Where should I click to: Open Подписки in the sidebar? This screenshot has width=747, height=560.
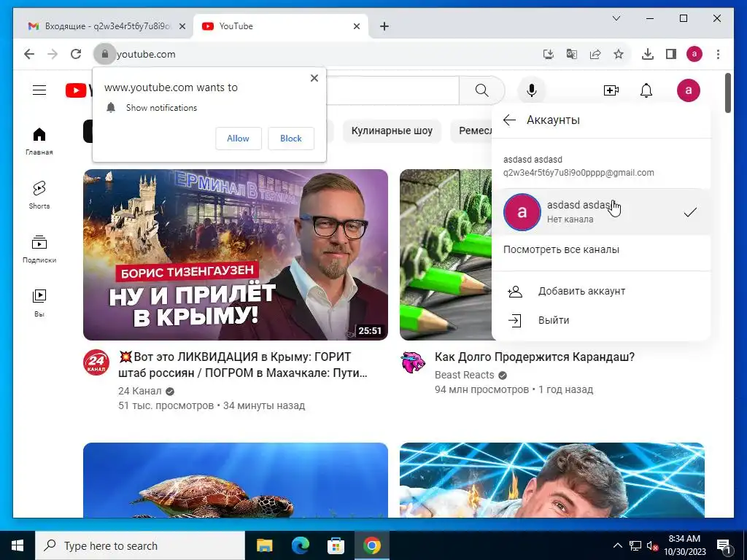coord(39,249)
